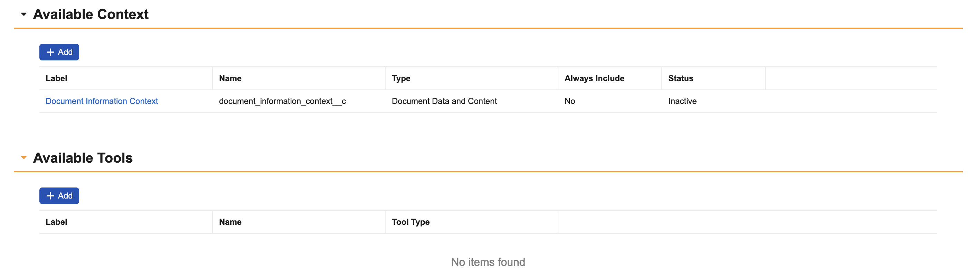Screen dimensions: 980x279
Task: Click the No value under Always Include
Action: tap(569, 101)
